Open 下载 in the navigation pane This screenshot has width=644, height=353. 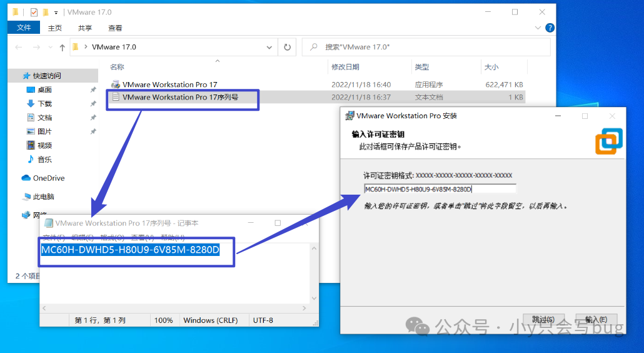coord(44,103)
